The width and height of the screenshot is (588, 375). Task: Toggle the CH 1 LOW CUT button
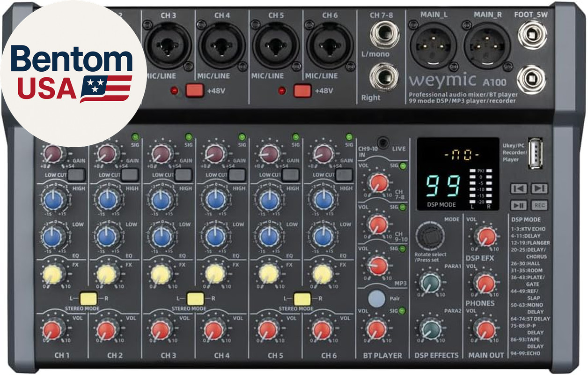76,175
